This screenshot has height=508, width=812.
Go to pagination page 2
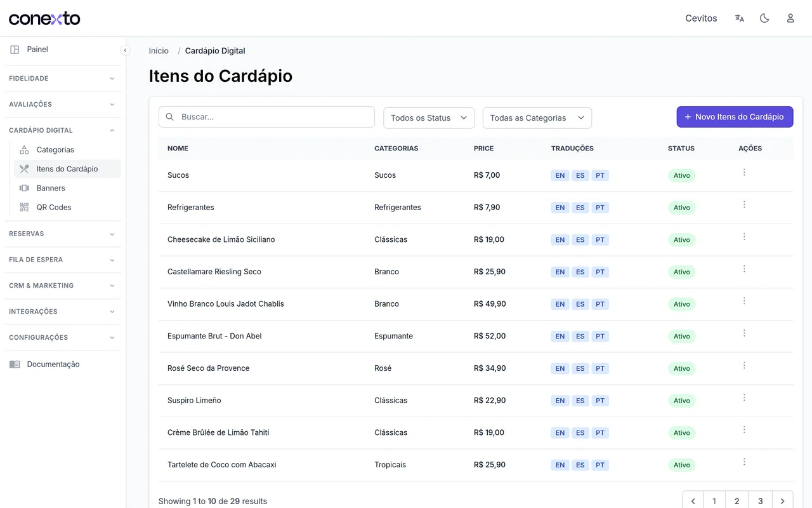737,501
